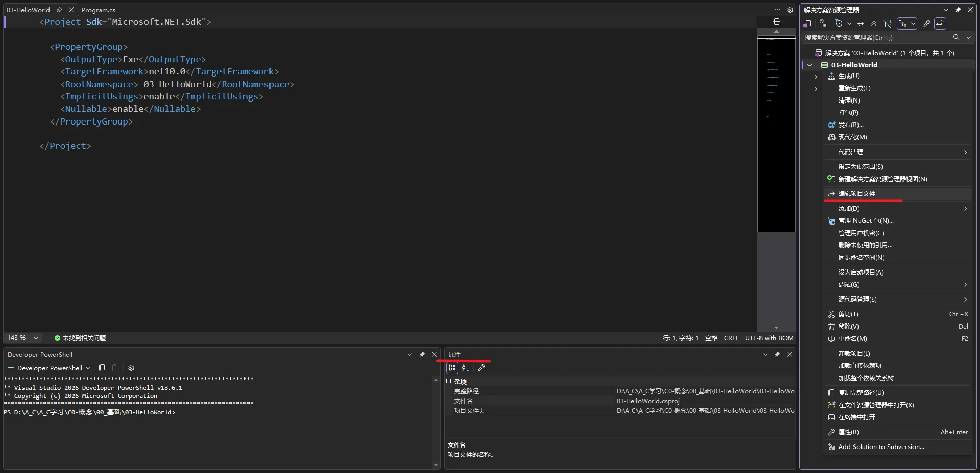Click the copy icon in PowerShell toolbar
The width and height of the screenshot is (980, 473).
click(x=102, y=368)
